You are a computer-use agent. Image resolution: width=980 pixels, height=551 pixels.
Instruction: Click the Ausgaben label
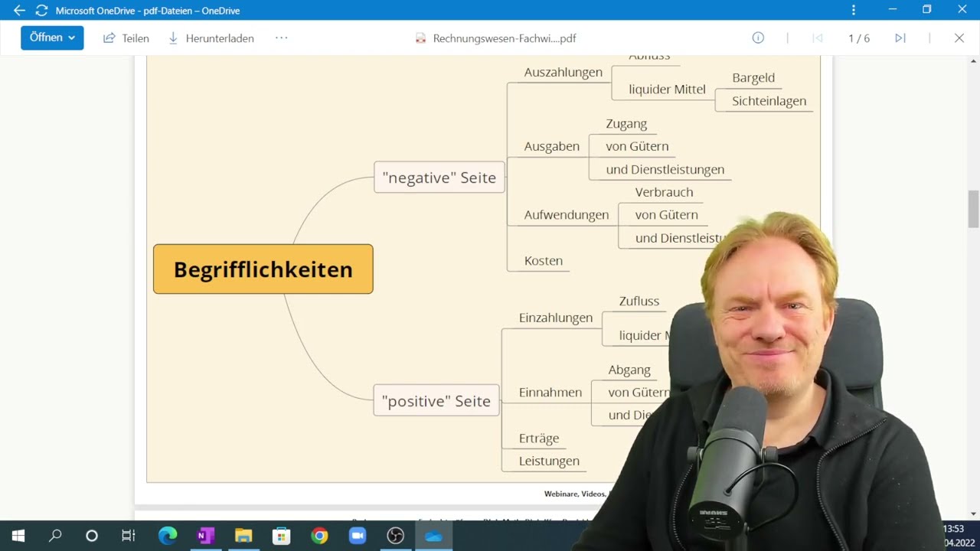(x=551, y=146)
